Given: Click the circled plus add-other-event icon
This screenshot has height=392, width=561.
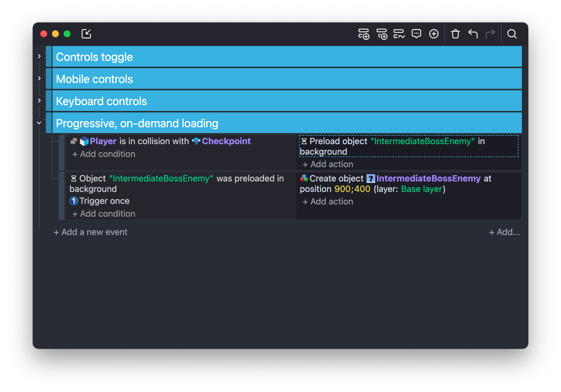Looking at the screenshot, I should [x=434, y=34].
